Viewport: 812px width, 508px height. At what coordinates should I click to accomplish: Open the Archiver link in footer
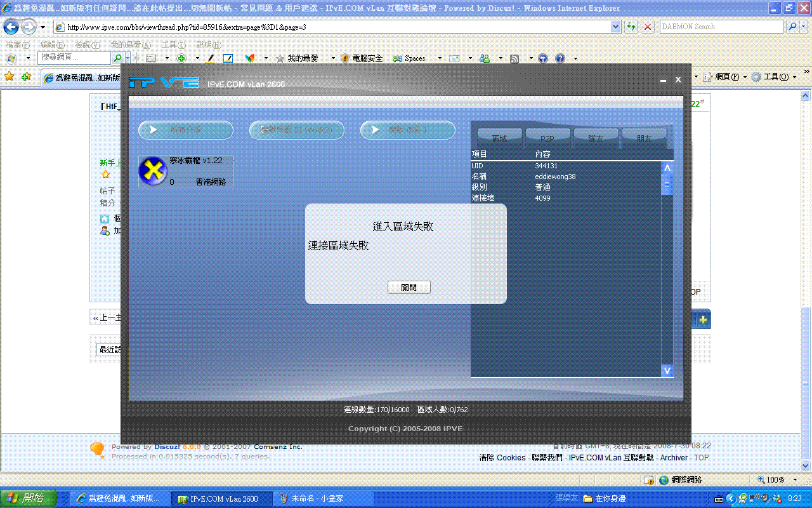(x=674, y=458)
